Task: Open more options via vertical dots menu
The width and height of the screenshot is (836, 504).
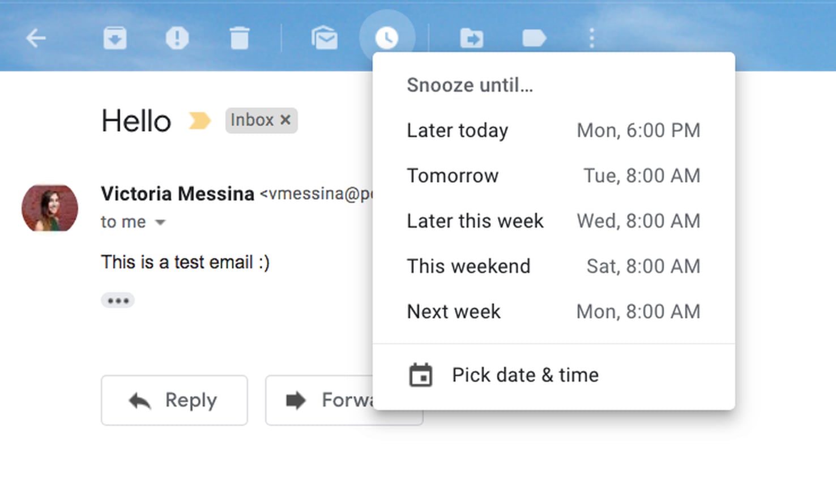Action: point(591,38)
